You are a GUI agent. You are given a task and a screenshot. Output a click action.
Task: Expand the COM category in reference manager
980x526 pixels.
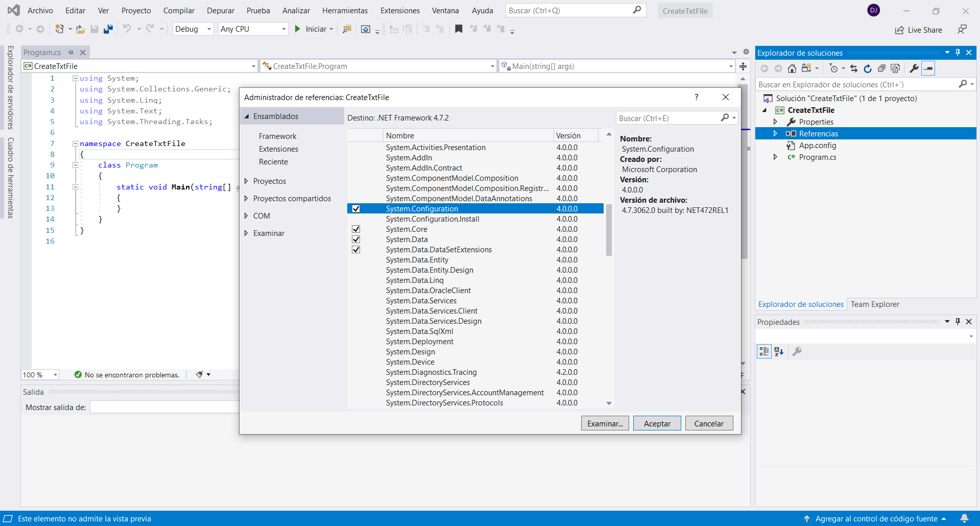coord(246,216)
